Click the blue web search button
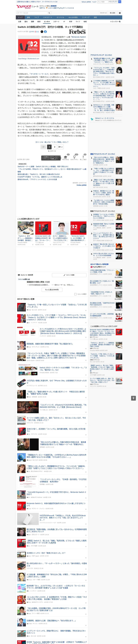Image resolution: width=138 pixels, height=644 pixels. click(x=120, y=2)
